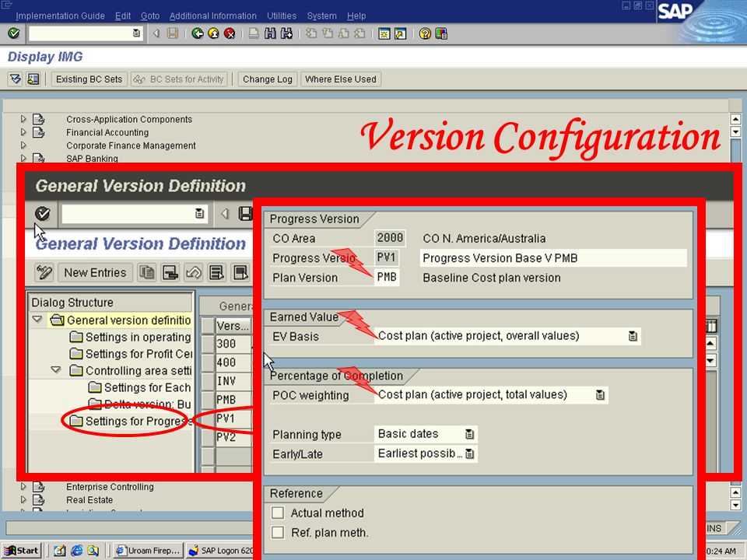
Task: Open the POC weighting dropdown
Action: [x=600, y=395]
